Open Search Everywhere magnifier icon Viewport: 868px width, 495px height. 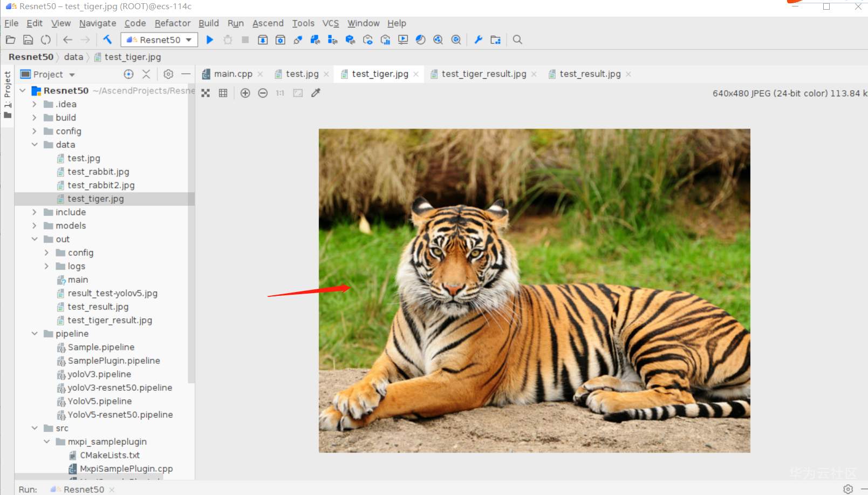click(x=517, y=39)
